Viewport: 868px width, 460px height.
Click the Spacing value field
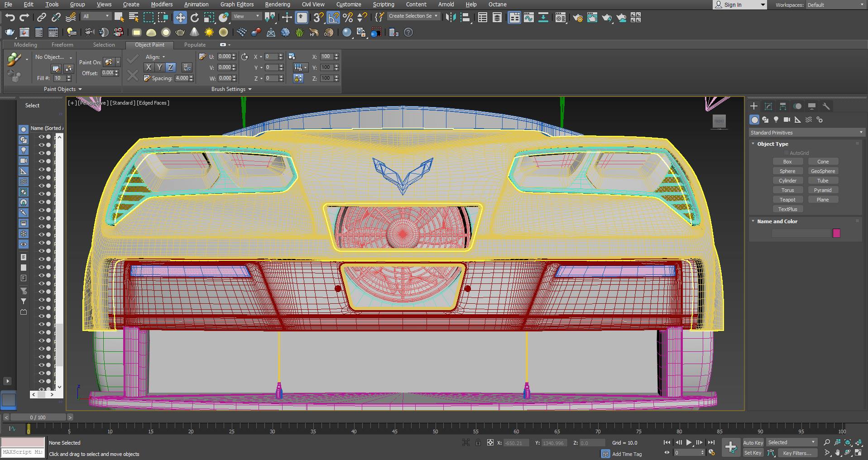pyautogui.click(x=182, y=78)
